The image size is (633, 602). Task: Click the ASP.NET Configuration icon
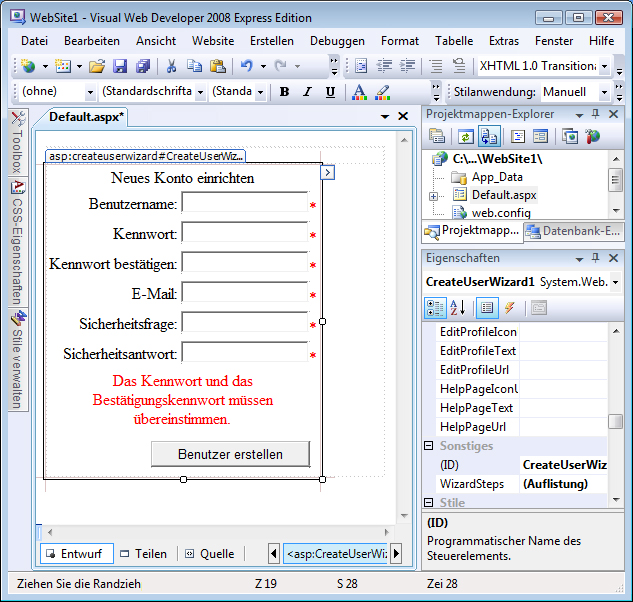593,136
